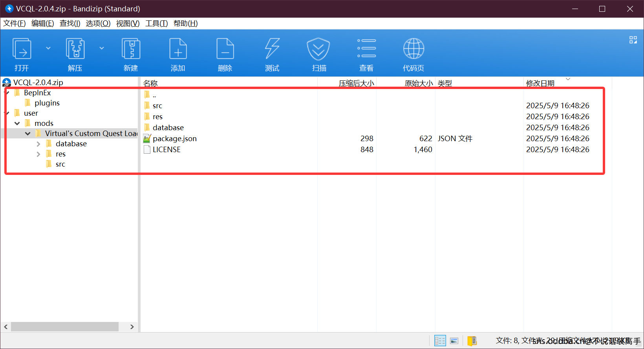Open dropdown arrow next to 解压

(102, 48)
